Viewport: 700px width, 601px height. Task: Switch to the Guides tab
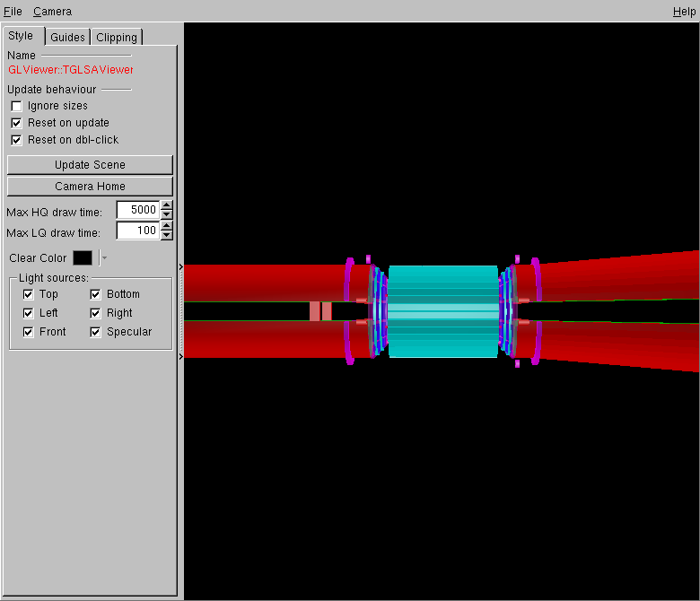pyautogui.click(x=67, y=37)
